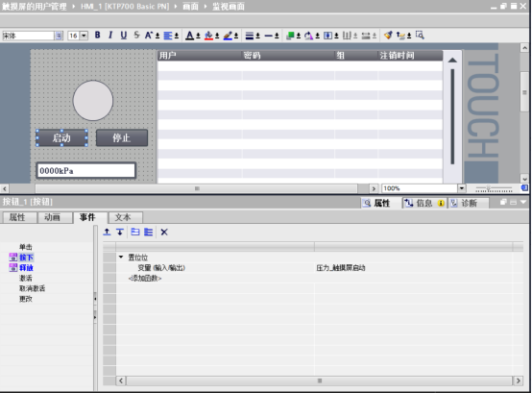This screenshot has width=532, height=393.
Task: Open the zoom level dropdown
Action: point(462,188)
